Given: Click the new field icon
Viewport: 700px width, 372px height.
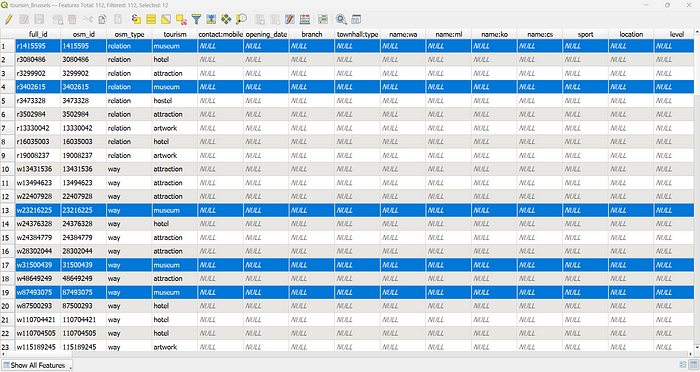Looking at the screenshot, I should point(260,19).
